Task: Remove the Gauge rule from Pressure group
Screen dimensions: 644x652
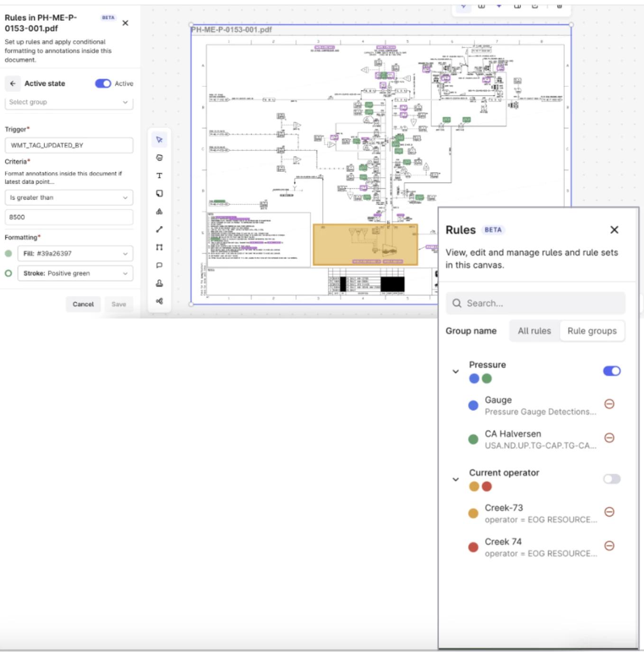Action: pyautogui.click(x=609, y=404)
